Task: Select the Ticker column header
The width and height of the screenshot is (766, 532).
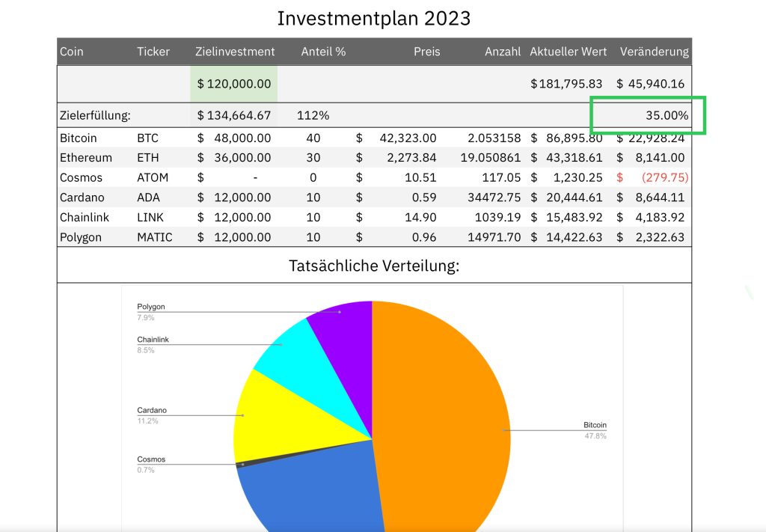Action: point(153,52)
